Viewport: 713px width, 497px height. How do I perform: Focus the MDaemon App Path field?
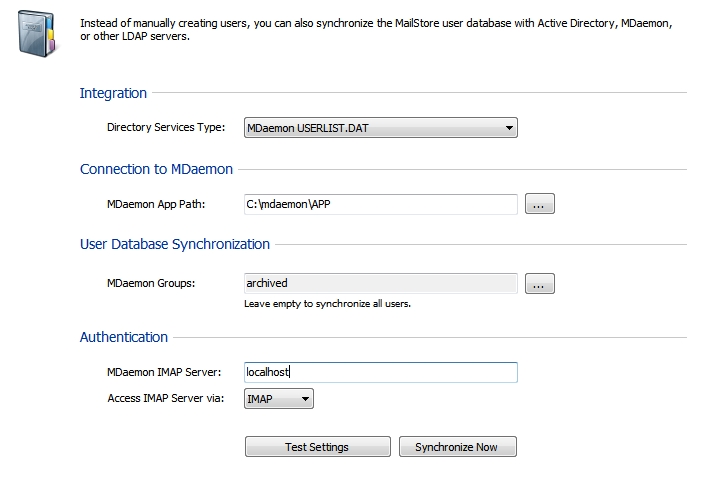click(381, 204)
